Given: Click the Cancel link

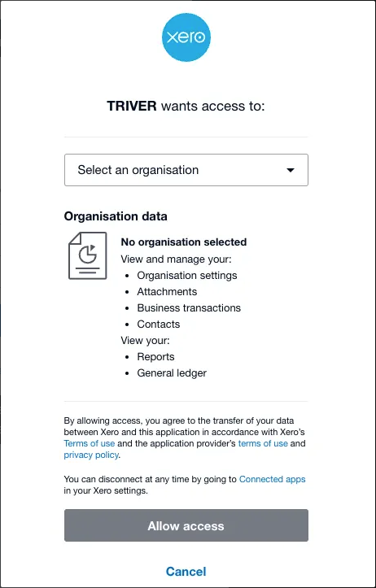Looking at the screenshot, I should click(186, 572).
